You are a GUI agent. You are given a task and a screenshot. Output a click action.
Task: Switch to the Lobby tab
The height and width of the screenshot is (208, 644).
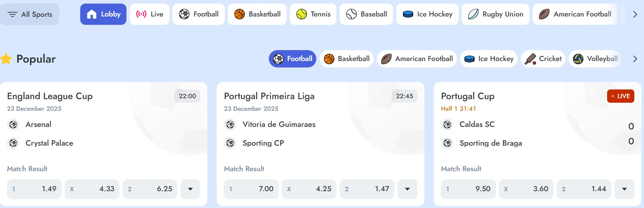[103, 14]
